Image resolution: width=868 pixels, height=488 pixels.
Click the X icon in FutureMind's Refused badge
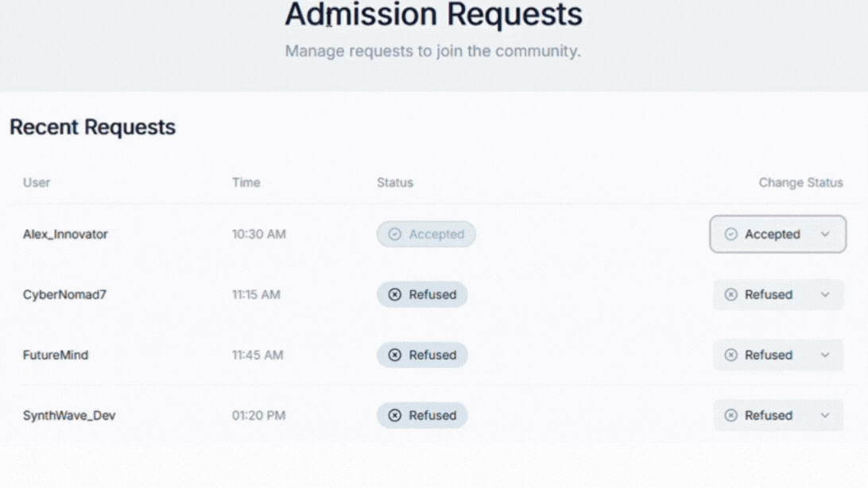pyautogui.click(x=395, y=354)
